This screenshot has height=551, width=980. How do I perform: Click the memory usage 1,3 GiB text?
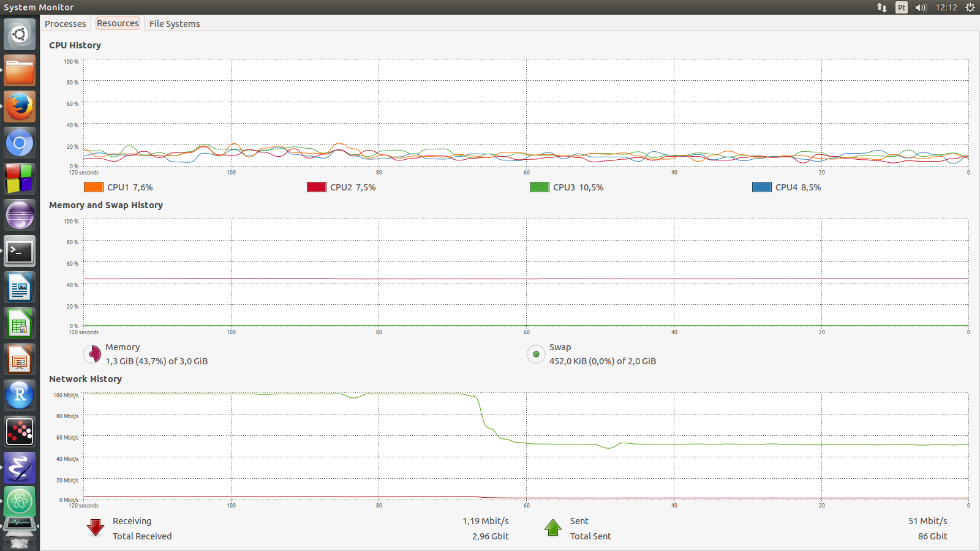click(x=157, y=361)
